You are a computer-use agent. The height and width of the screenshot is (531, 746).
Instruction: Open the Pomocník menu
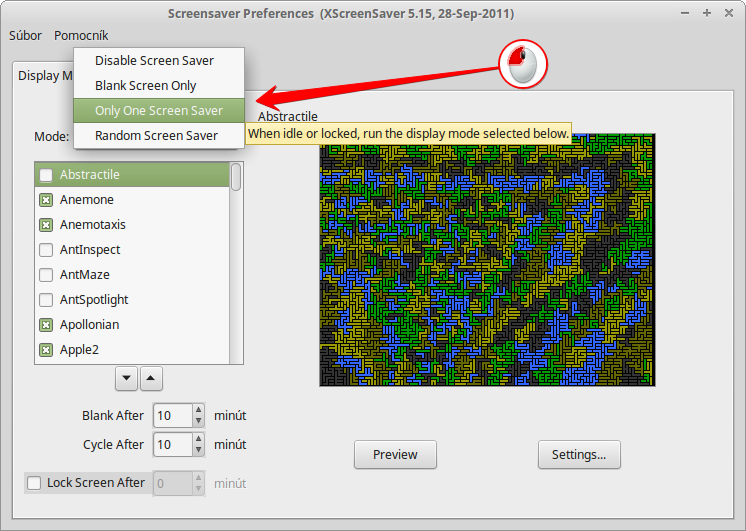(81, 36)
